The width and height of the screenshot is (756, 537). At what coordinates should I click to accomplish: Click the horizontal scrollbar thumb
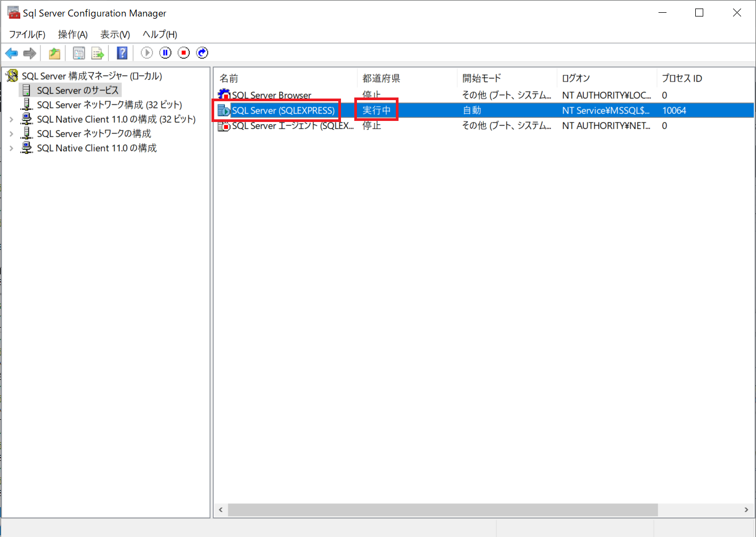(443, 510)
